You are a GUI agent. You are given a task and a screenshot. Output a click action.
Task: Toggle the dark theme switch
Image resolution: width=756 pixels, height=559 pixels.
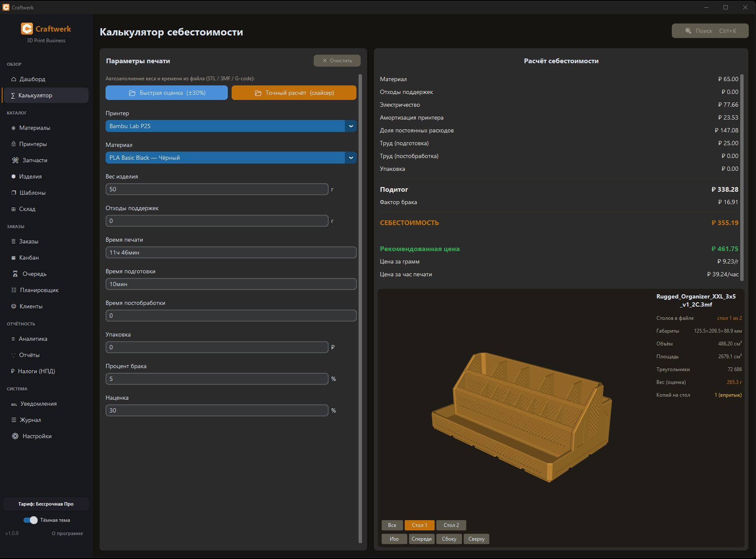[31, 520]
